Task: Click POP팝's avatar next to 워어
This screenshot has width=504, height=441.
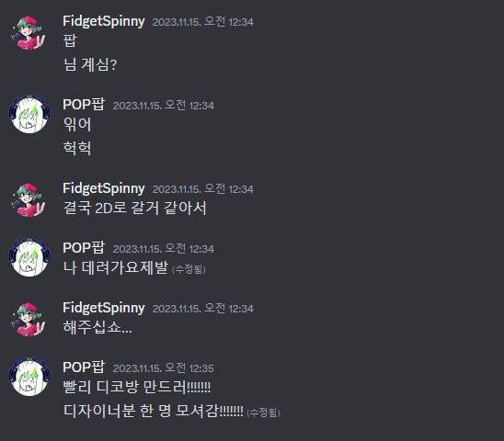Action: click(29, 114)
